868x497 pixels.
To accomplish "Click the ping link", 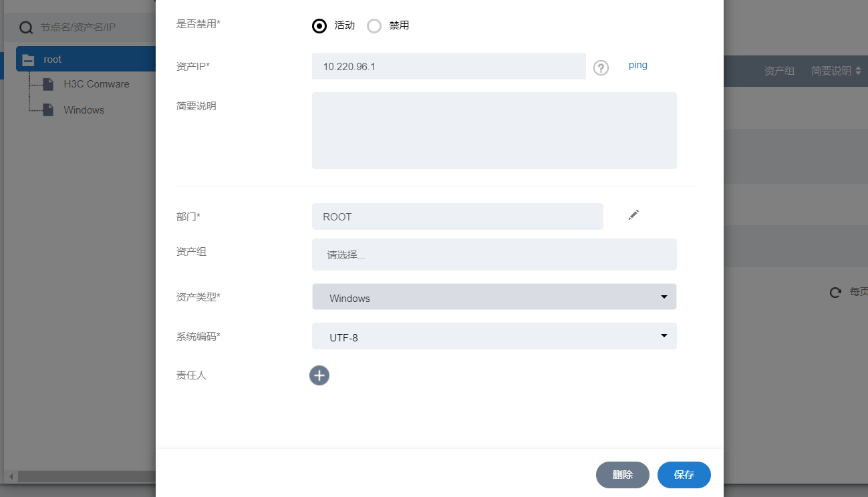I will coord(637,65).
